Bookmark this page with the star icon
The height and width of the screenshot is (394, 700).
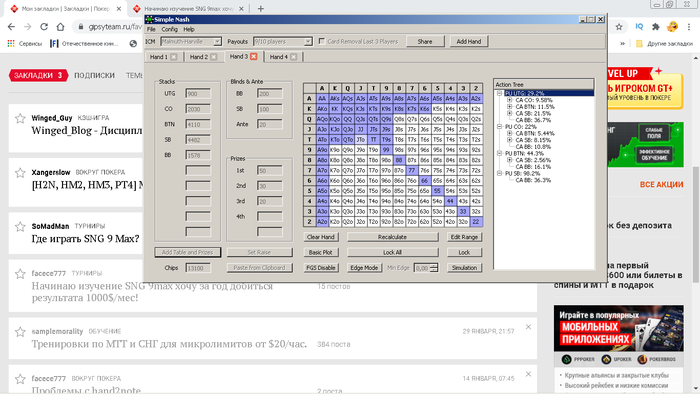click(619, 27)
